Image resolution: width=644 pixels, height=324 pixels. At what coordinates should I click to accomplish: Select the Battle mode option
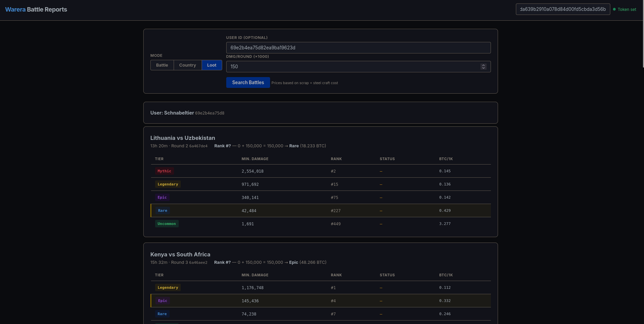162,65
